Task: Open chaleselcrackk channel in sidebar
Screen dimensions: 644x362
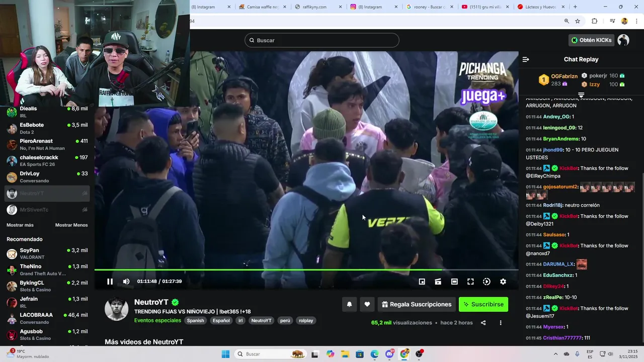Action: coord(47,161)
